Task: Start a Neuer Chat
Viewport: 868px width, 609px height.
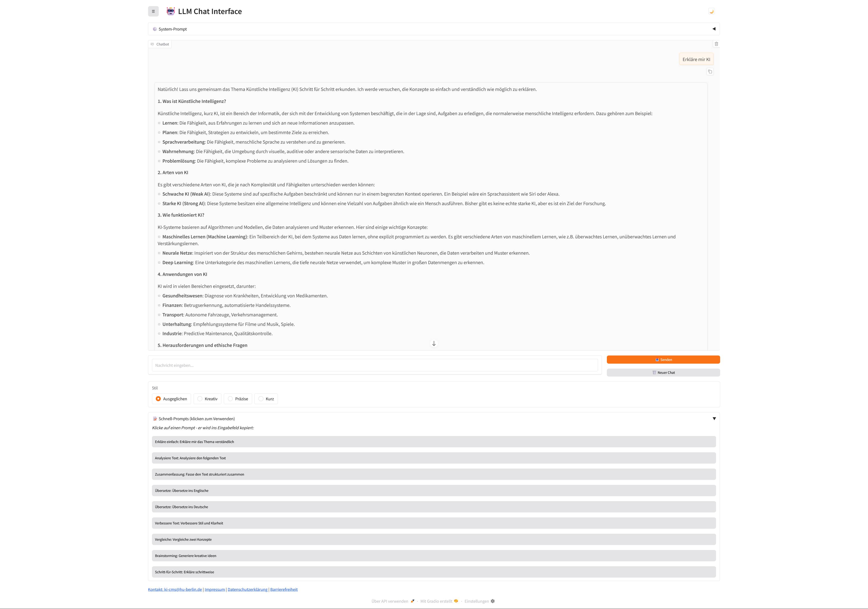Action: click(663, 372)
